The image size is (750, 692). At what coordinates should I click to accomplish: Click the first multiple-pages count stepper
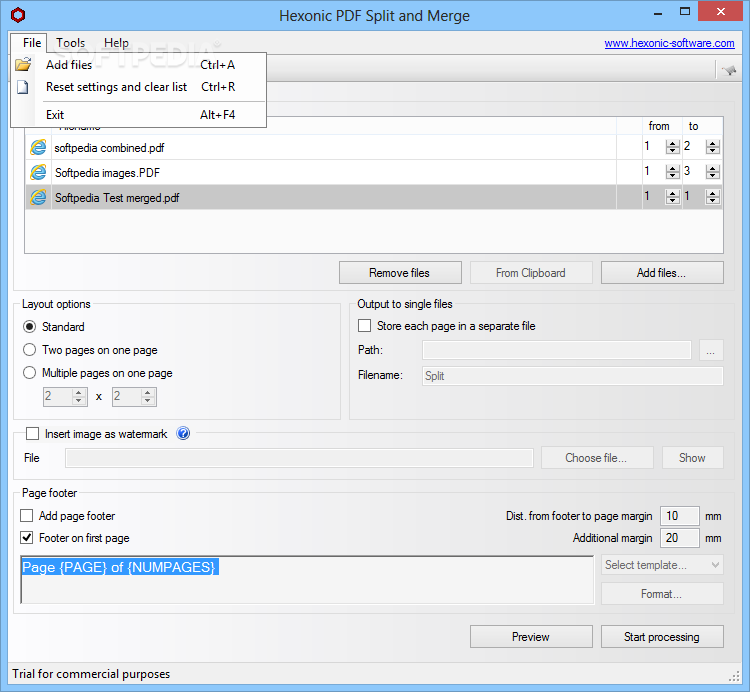tap(79, 396)
